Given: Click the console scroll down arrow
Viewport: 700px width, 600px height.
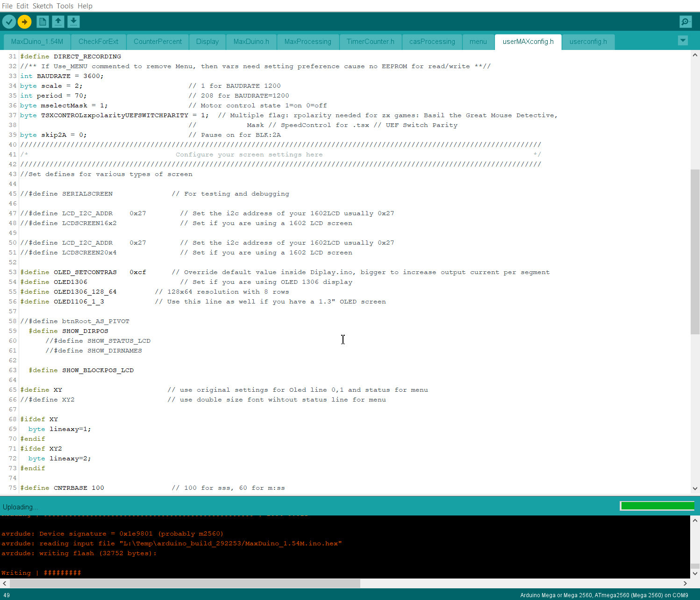Looking at the screenshot, I should pyautogui.click(x=695, y=573).
